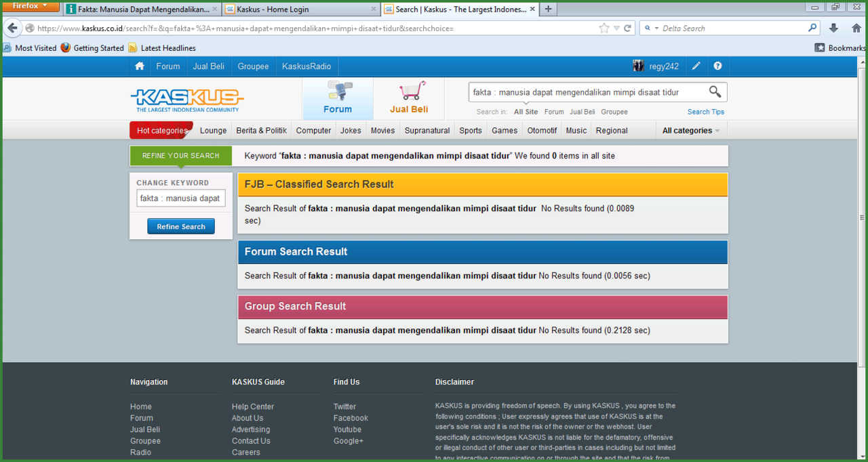Screen dimensions: 868x462
Task: Select the large Jual Beli tab with cart
Action: (409, 99)
